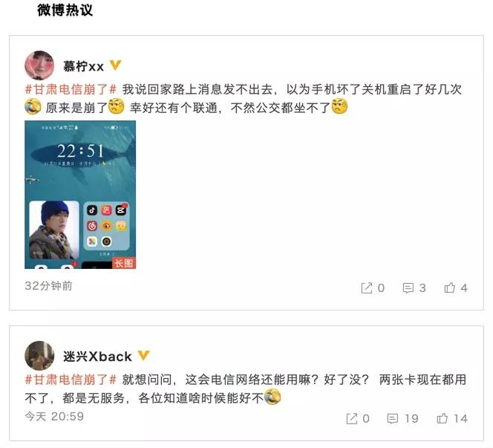Click the 微博热议 heading

tap(65, 10)
